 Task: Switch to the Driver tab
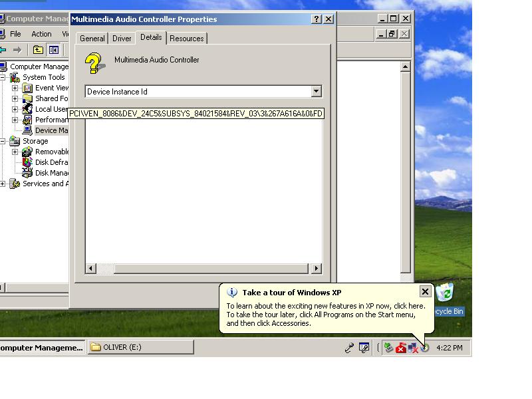point(122,39)
